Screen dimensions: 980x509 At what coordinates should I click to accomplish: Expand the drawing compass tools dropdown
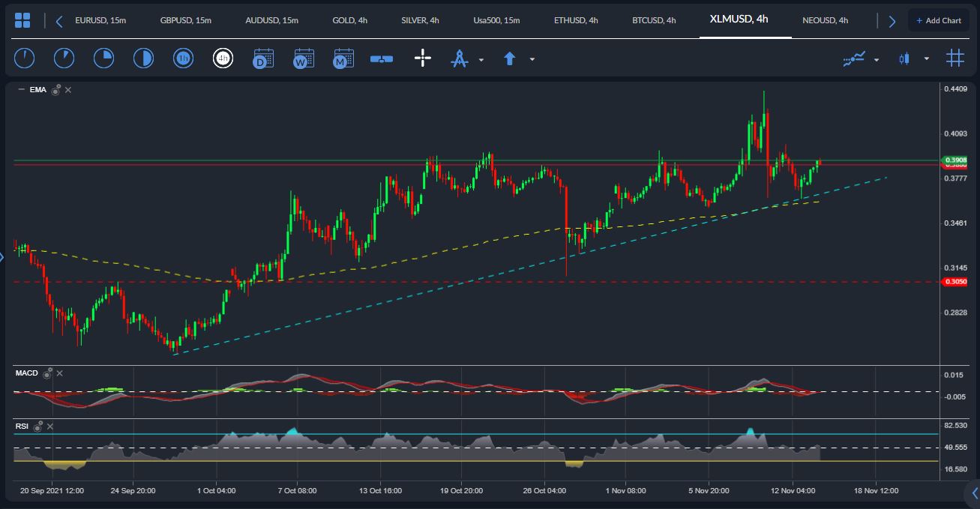coord(481,59)
